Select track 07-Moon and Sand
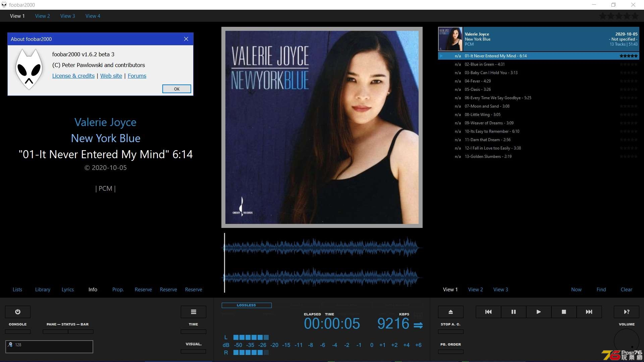The width and height of the screenshot is (644, 362). [x=539, y=106]
